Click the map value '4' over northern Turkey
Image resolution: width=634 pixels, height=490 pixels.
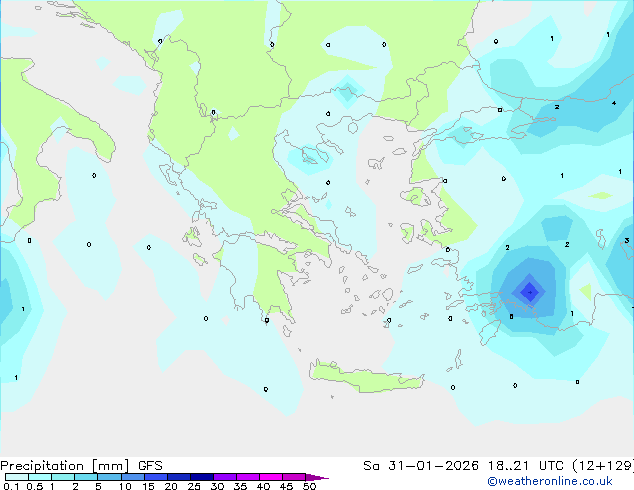click(614, 103)
